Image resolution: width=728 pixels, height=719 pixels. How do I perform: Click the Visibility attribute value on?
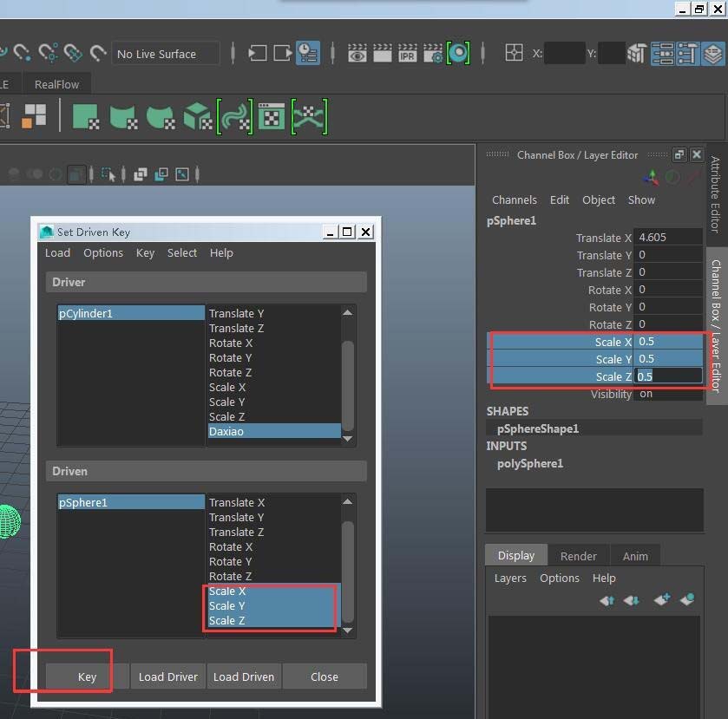tap(667, 394)
